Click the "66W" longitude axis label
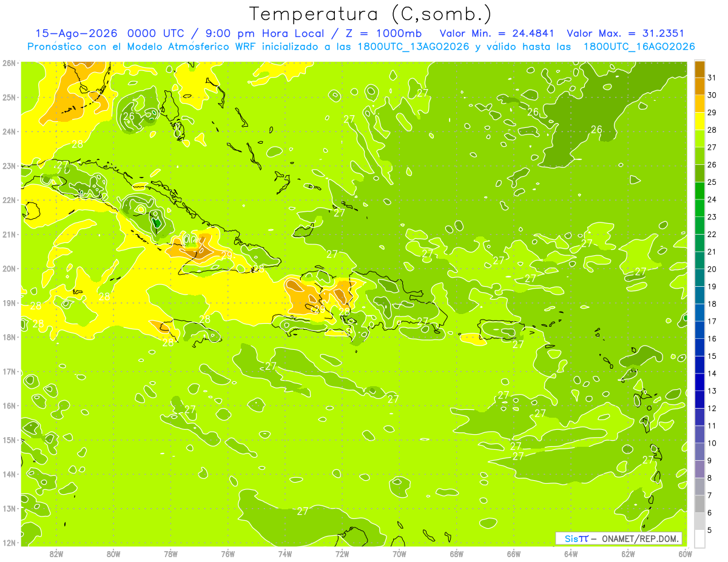The image size is (728, 562). click(x=514, y=554)
